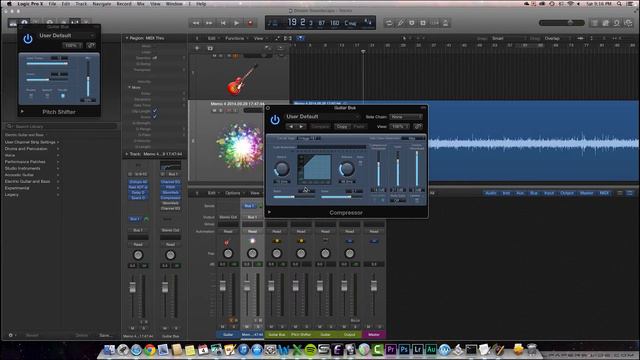Open the Help menu
This screenshot has height=360, width=640.
tap(201, 4)
